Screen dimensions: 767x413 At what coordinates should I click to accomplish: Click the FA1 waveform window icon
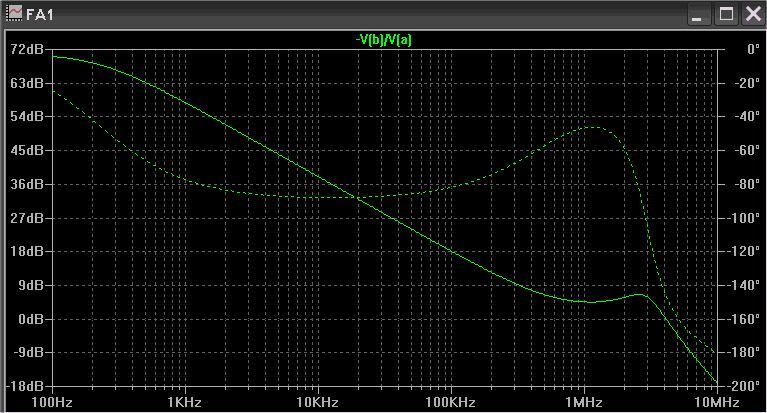tap(14, 13)
